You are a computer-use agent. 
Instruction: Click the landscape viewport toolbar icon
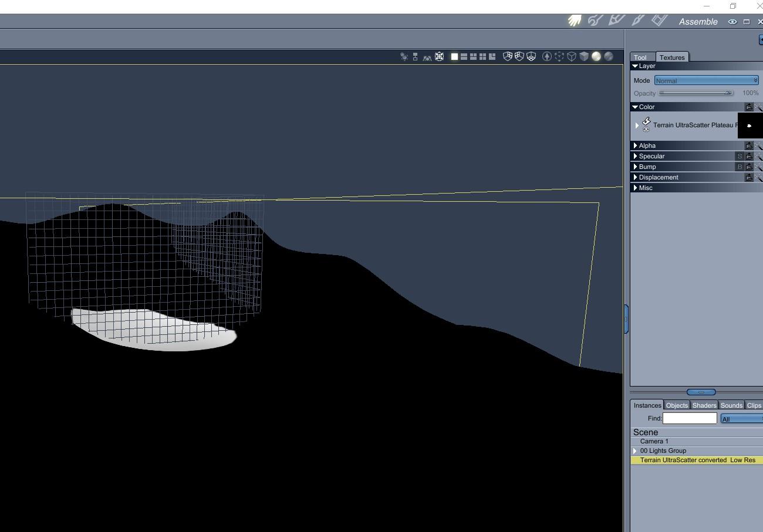[x=427, y=57]
